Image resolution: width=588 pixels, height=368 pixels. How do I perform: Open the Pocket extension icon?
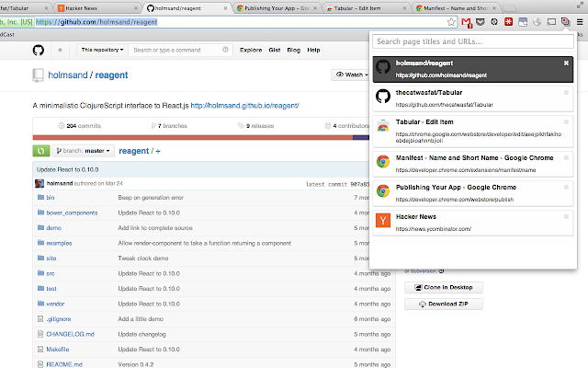tap(480, 22)
